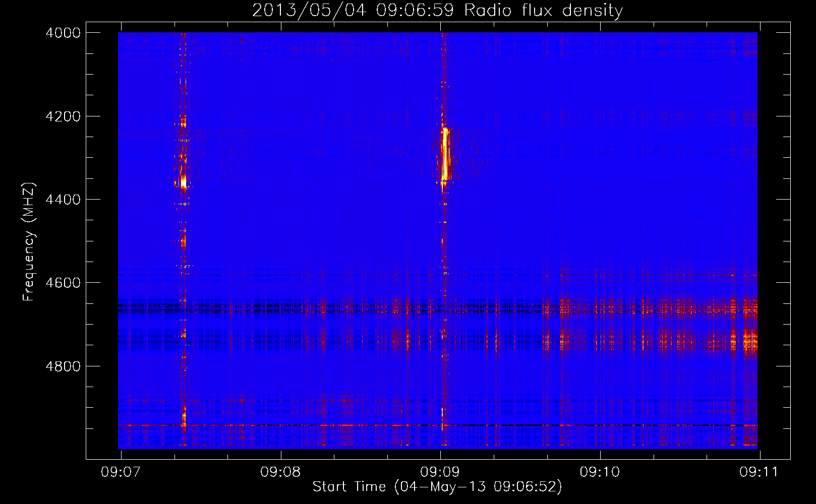The image size is (816, 504).
Task: Click the 09:11 time tick label
Action: (759, 472)
